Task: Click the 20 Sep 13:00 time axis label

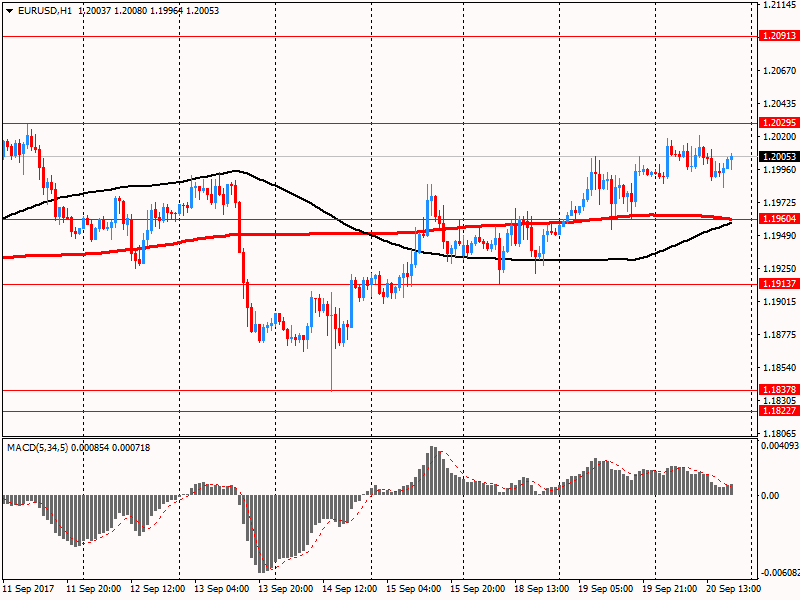Action: pos(734,589)
